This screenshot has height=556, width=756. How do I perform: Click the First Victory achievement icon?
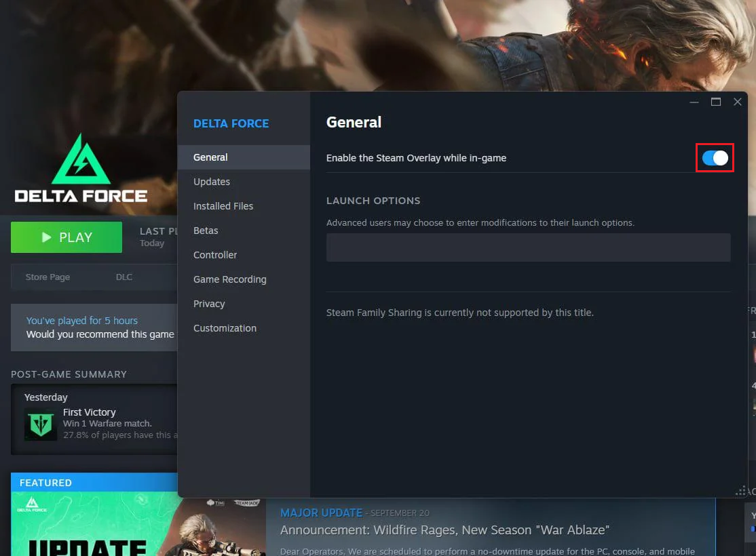coord(41,424)
